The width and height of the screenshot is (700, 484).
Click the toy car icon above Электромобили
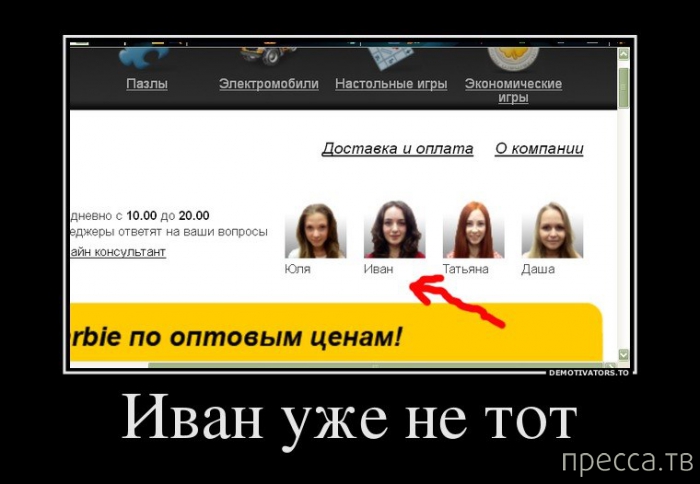click(x=268, y=53)
